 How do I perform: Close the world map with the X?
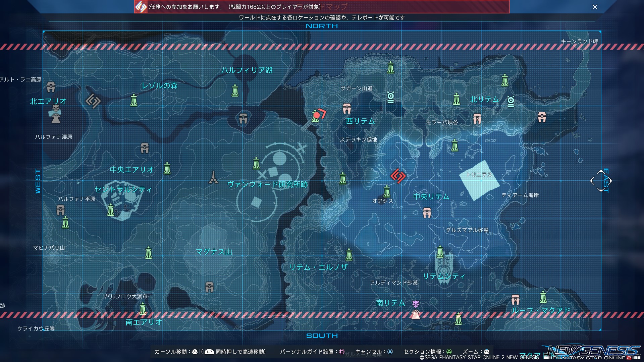[595, 7]
